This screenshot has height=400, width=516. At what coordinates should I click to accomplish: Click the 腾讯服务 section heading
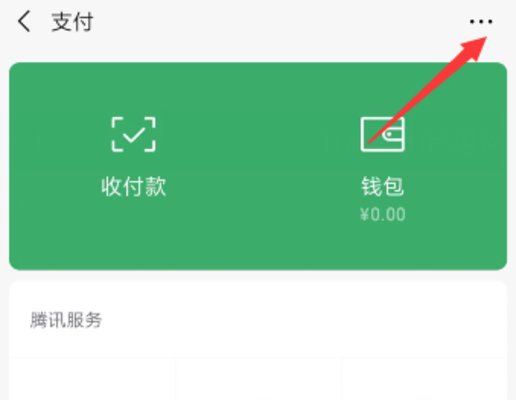[66, 320]
